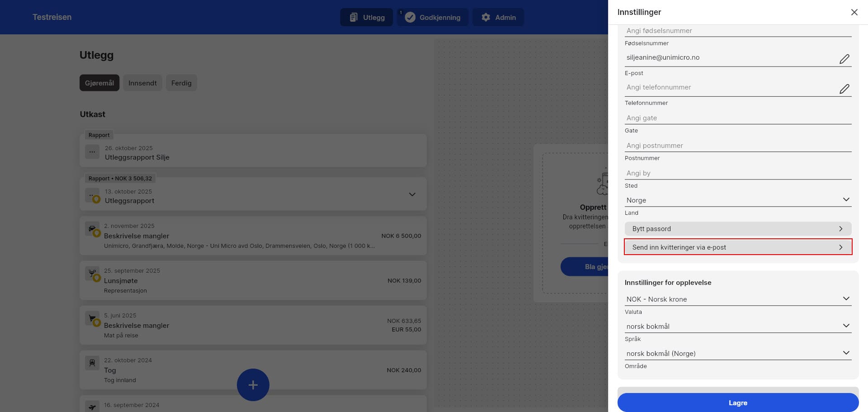
Task: Switch to the Innsendt tab
Action: tap(142, 83)
